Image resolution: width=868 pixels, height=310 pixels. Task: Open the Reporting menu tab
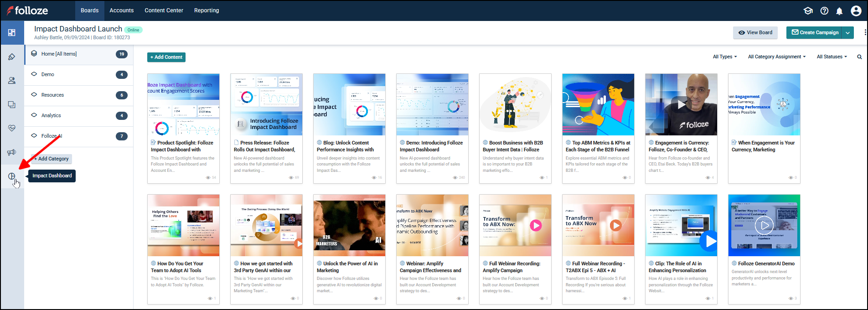pyautogui.click(x=207, y=10)
